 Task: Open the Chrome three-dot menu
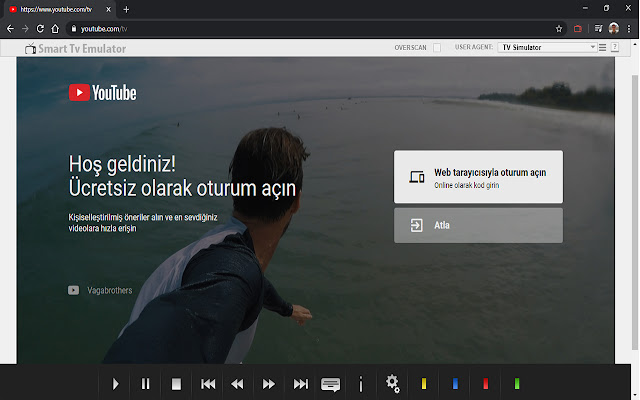pos(629,29)
